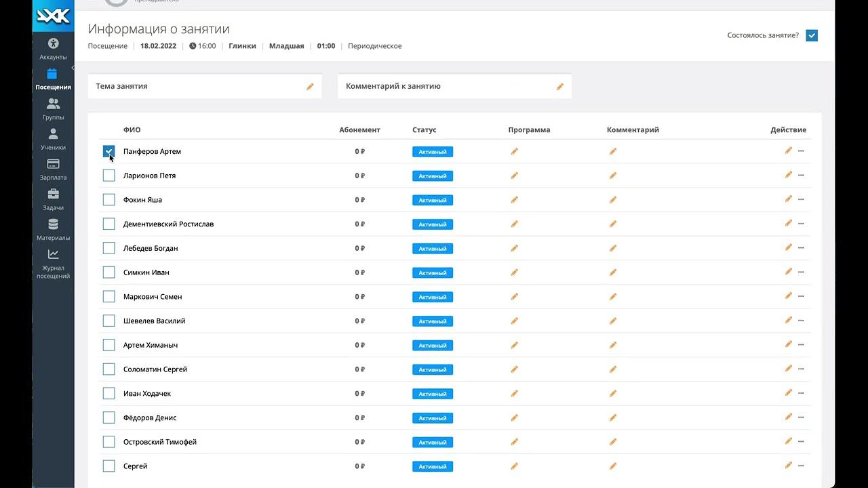868x488 pixels.
Task: Open more actions for Симкин Иван
Action: click(801, 272)
